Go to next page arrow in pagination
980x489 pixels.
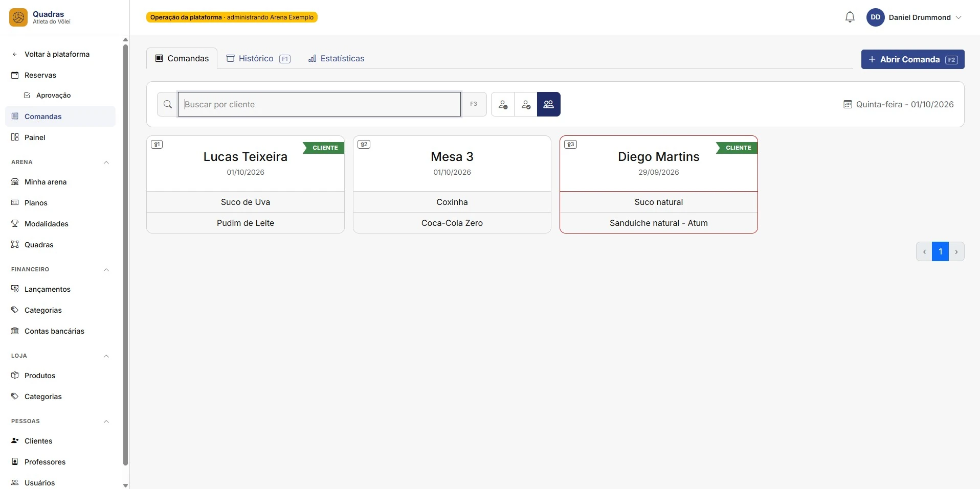[956, 251]
